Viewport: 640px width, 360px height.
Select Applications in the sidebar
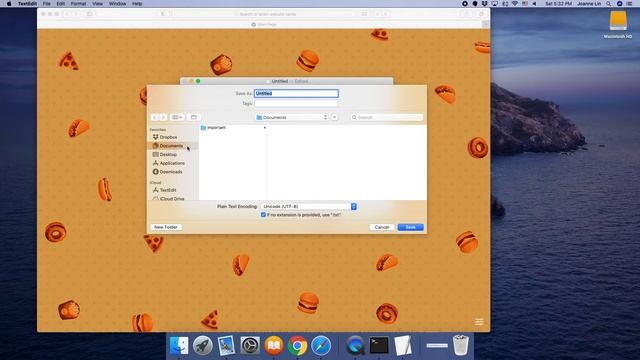pyautogui.click(x=172, y=163)
